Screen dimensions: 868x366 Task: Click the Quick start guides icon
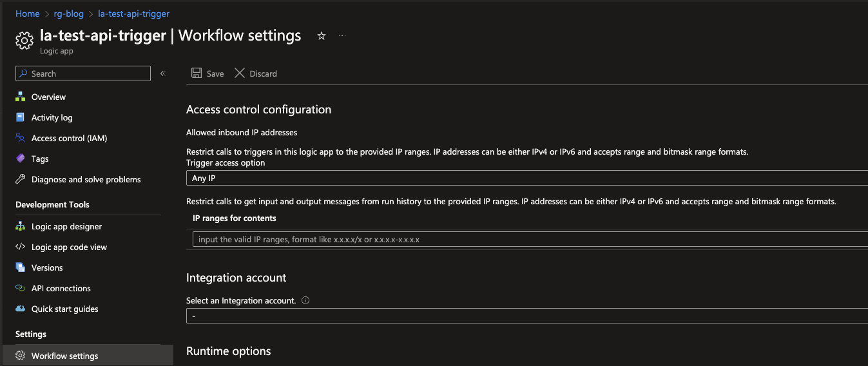[x=21, y=309]
